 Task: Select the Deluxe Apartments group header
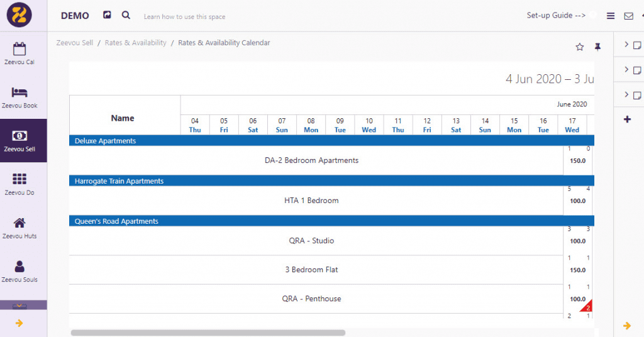(x=331, y=141)
